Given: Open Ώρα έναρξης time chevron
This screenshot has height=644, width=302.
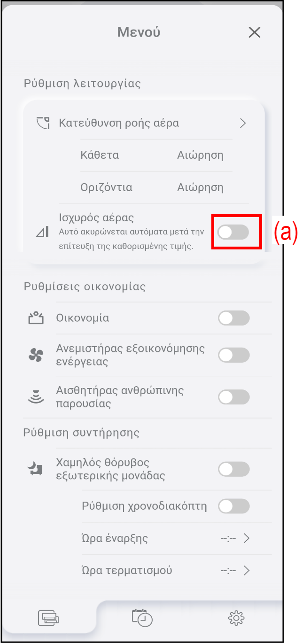Looking at the screenshot, I should click(246, 538).
